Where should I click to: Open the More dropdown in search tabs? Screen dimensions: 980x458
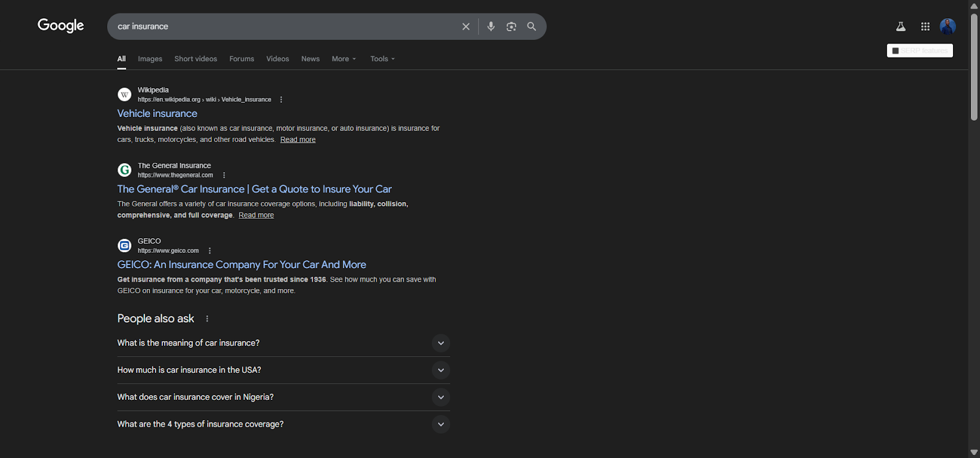pyautogui.click(x=344, y=59)
